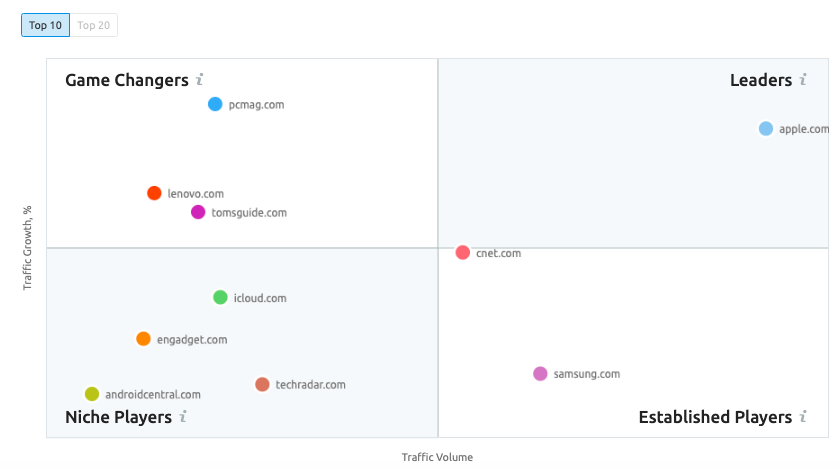
Task: Click the apple.com light blue dot
Action: (766, 128)
